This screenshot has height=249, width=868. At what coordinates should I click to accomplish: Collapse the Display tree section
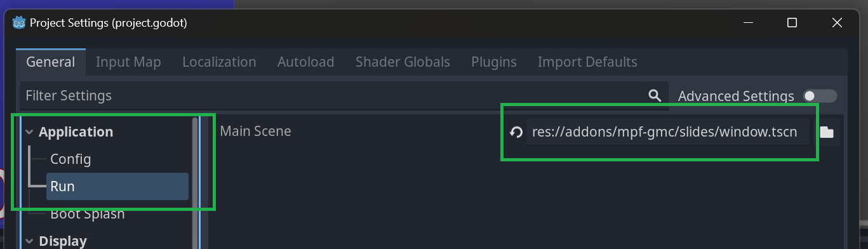click(29, 241)
